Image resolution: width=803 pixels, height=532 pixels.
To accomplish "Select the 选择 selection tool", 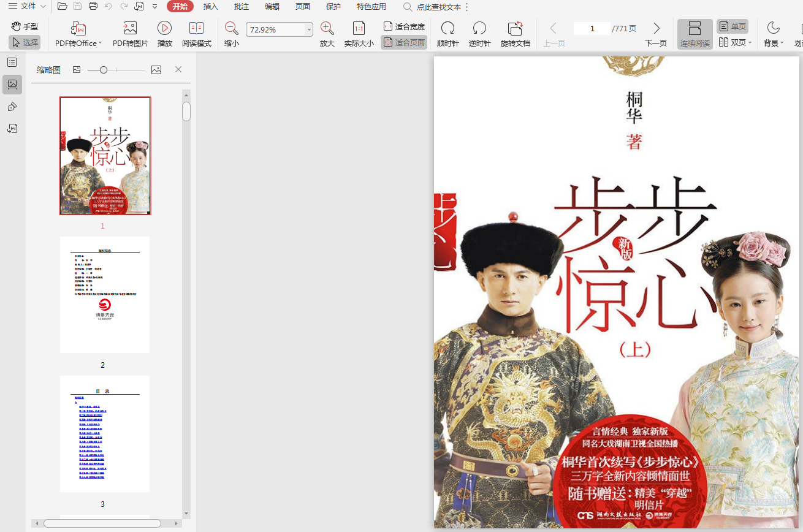I will (x=25, y=42).
